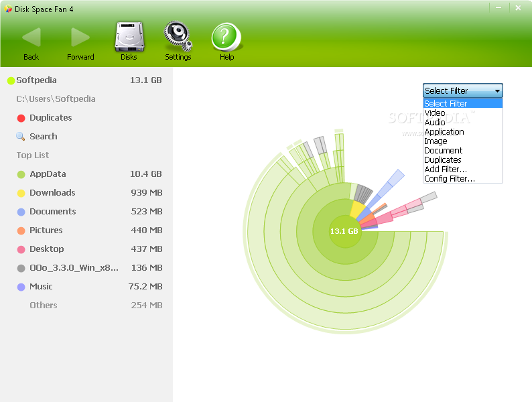Minimize the Disk Space Fan window

pos(498,8)
